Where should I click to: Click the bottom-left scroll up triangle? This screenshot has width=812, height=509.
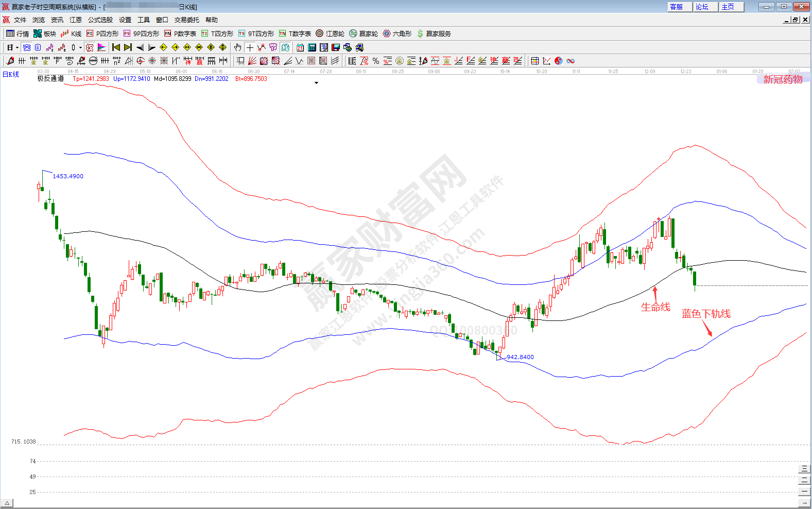click(7, 503)
